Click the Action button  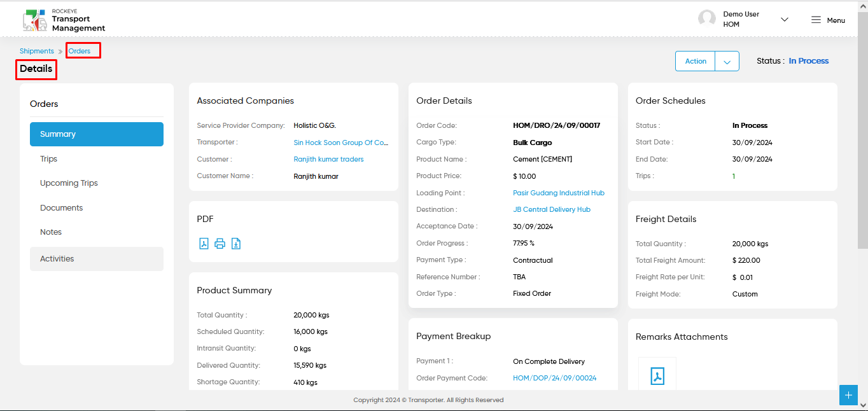point(696,61)
